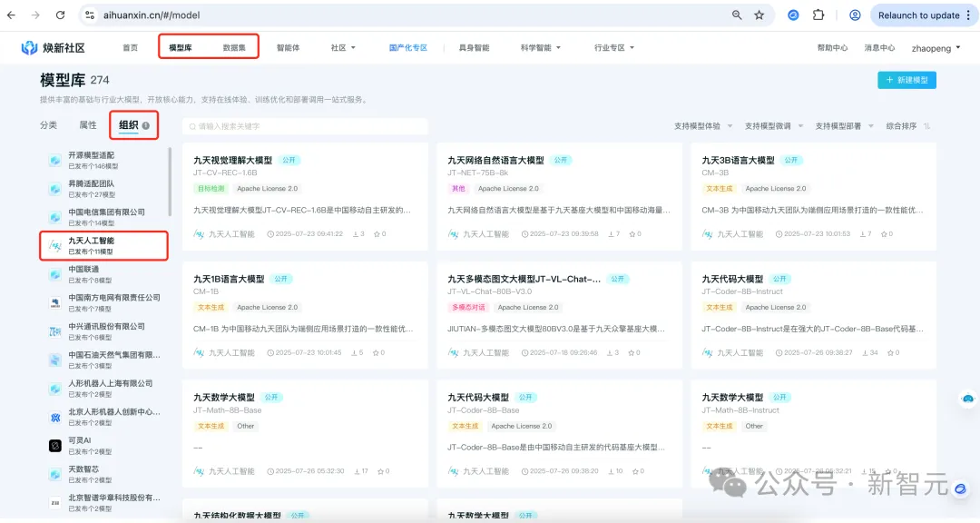Expand the 科学智能 navigation dropdown

[541, 47]
